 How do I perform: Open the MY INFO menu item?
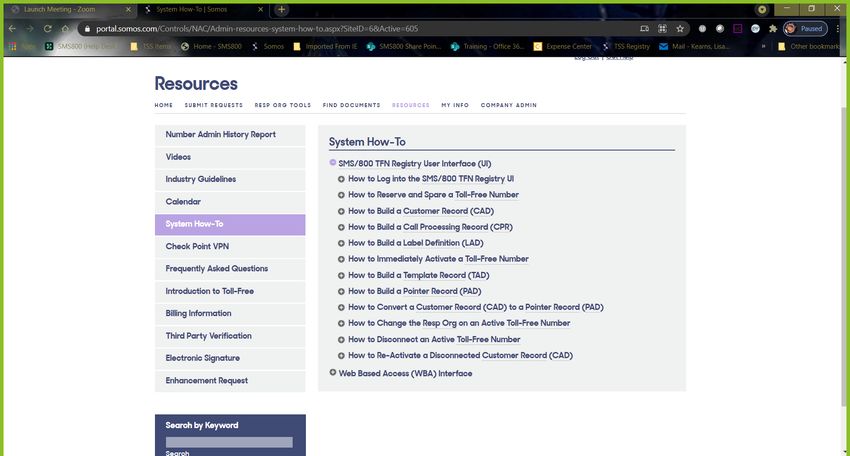tap(455, 105)
